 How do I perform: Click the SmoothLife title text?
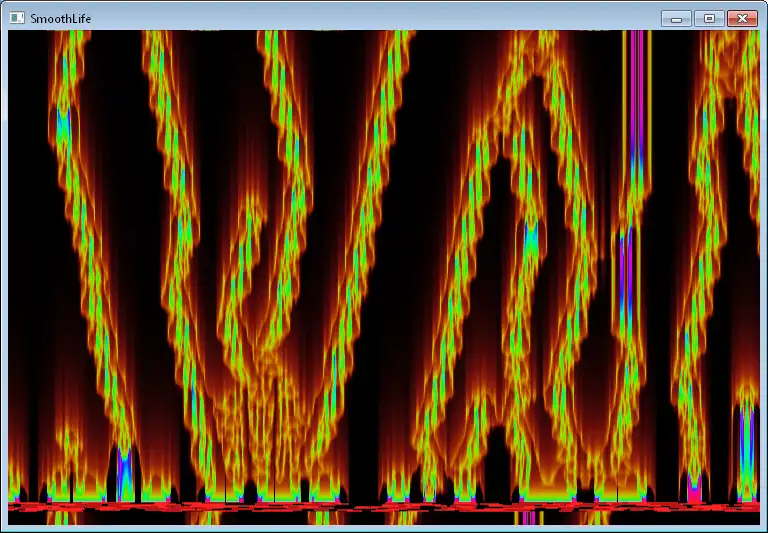(61, 19)
